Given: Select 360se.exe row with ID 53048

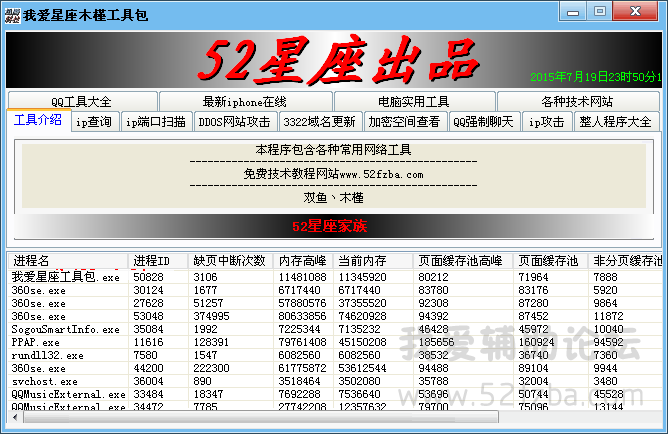Looking at the screenshot, I should click(336, 316).
